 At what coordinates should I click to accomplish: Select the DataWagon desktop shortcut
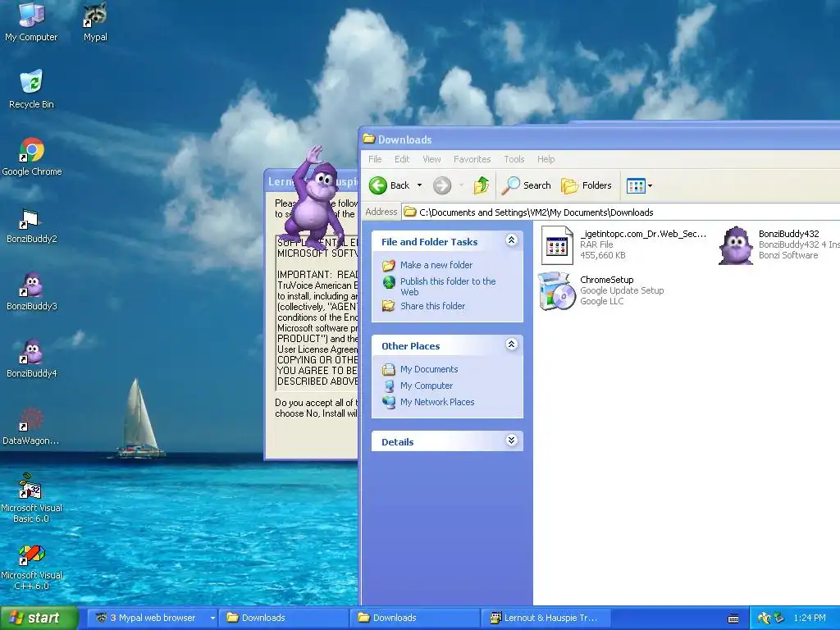coord(31,427)
